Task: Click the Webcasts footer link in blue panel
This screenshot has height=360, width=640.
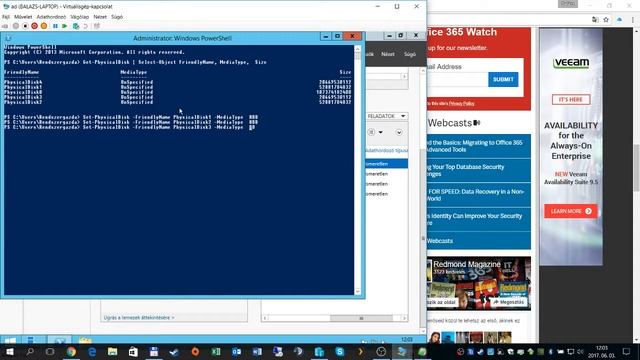Action: pos(440,241)
